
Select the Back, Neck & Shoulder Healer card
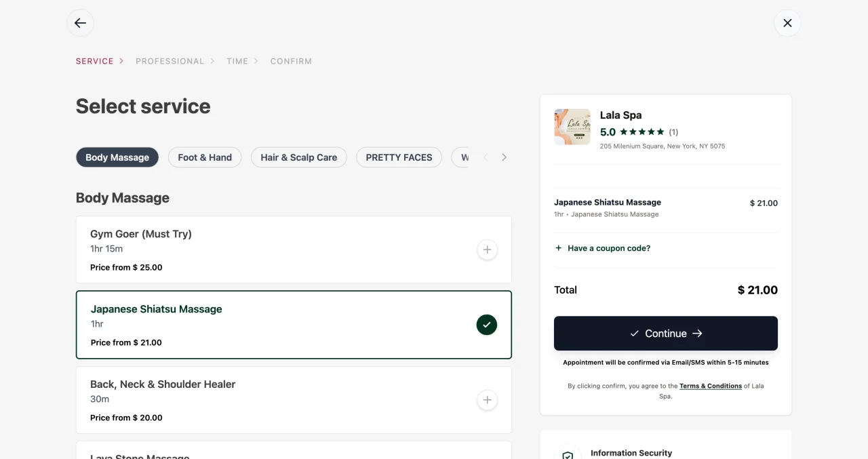[x=294, y=400]
